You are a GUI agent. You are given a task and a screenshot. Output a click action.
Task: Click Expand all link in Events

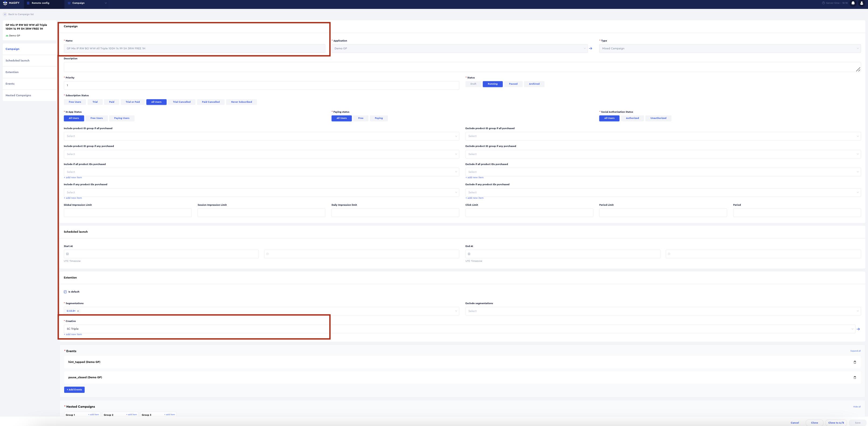pyautogui.click(x=855, y=351)
